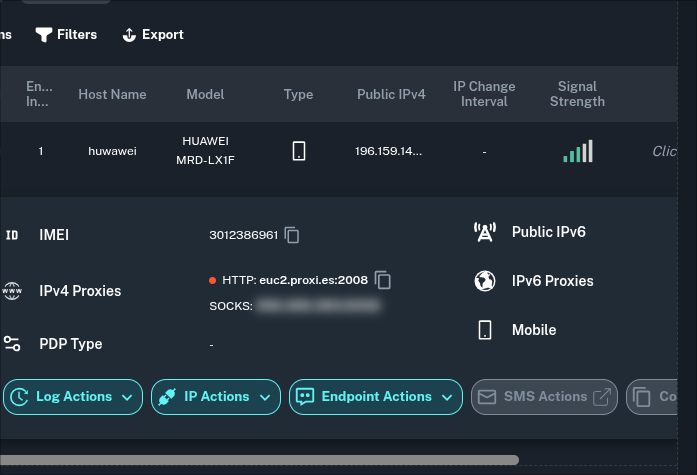Screen dimensions: 697x475
Task: Click the phone device type icon
Action: (298, 151)
